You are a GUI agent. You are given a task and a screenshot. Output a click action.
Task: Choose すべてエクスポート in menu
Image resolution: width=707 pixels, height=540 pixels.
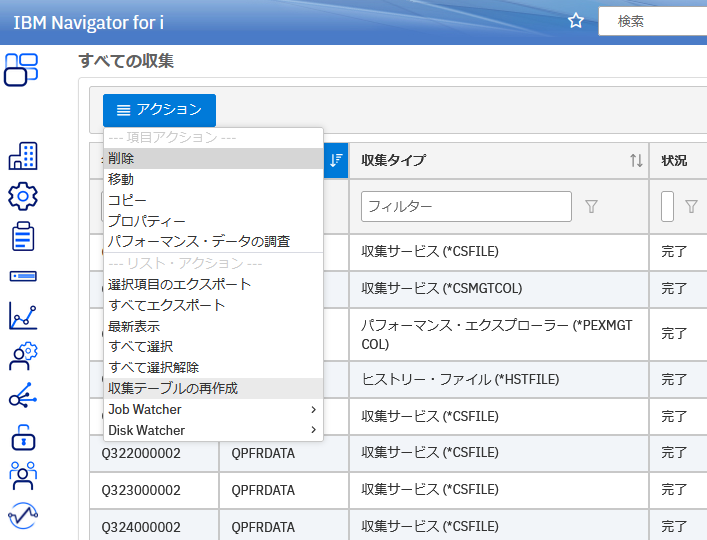[214, 305]
